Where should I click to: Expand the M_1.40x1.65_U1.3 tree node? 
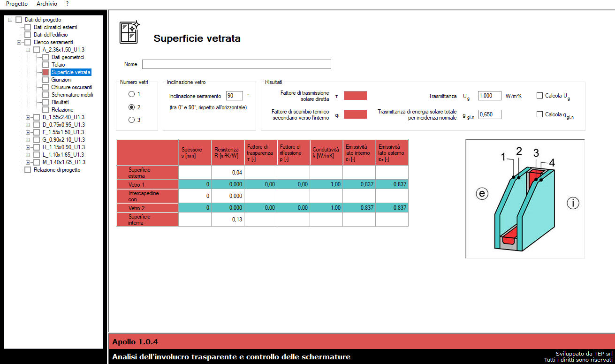[28, 162]
